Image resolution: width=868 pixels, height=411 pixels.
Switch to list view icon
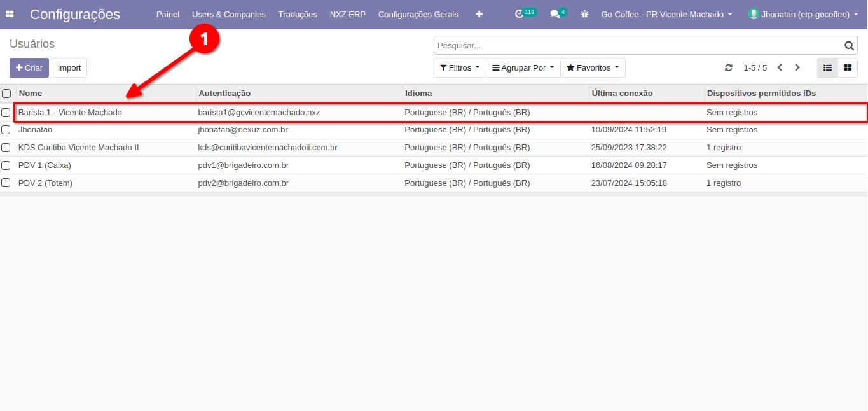click(x=827, y=67)
